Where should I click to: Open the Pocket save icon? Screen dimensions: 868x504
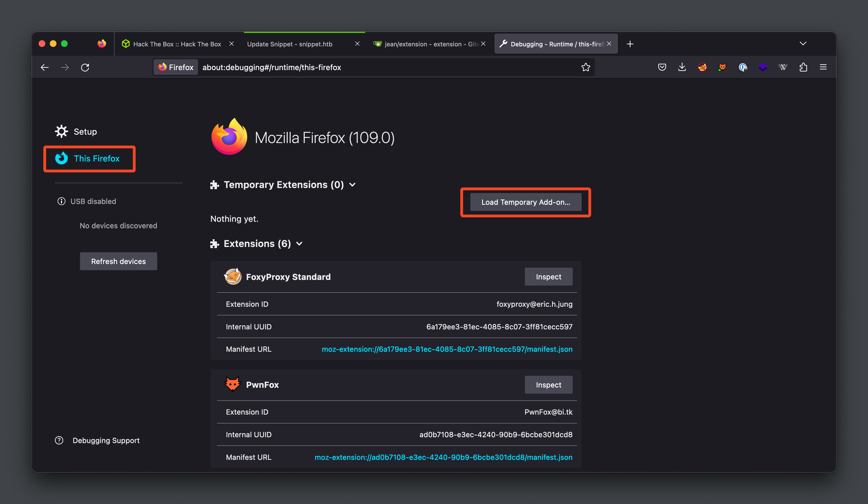[x=662, y=67]
